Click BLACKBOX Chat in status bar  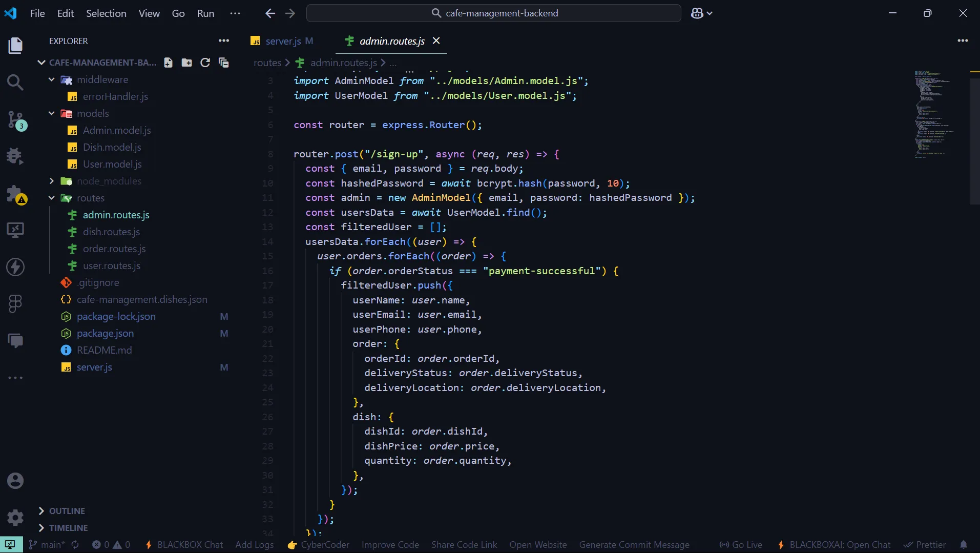coord(184,545)
